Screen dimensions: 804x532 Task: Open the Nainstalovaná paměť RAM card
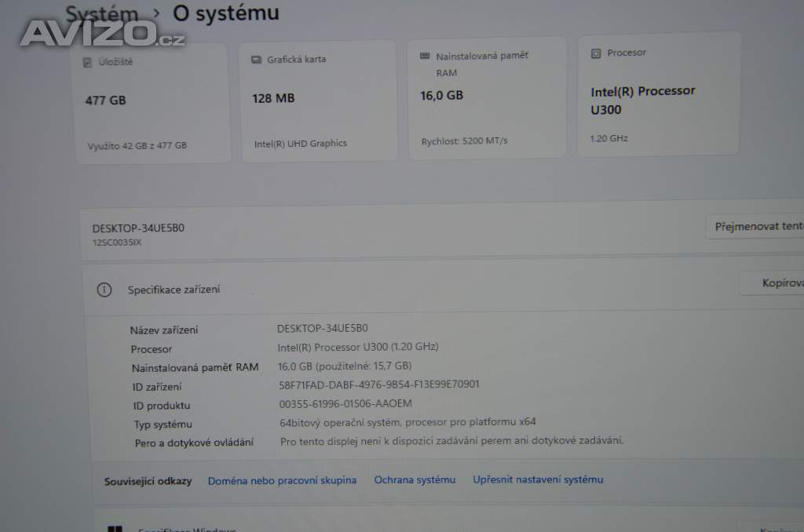pyautogui.click(x=487, y=97)
